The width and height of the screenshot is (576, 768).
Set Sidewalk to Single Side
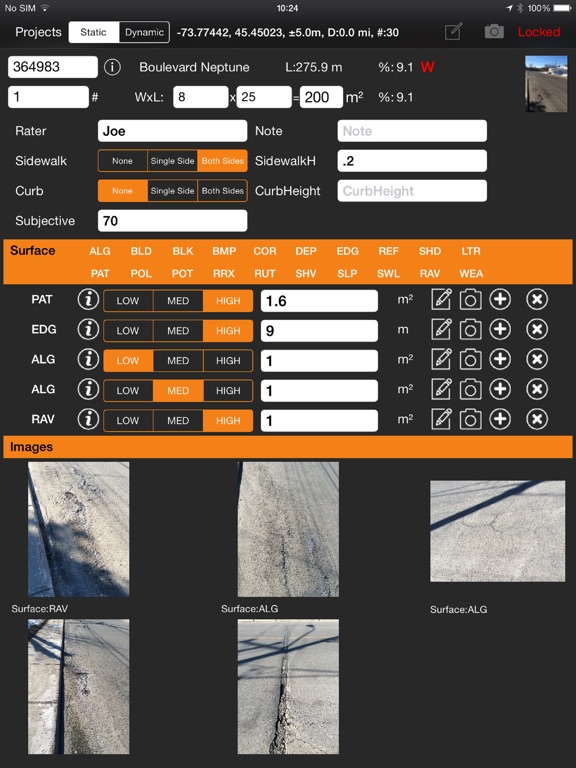172,161
